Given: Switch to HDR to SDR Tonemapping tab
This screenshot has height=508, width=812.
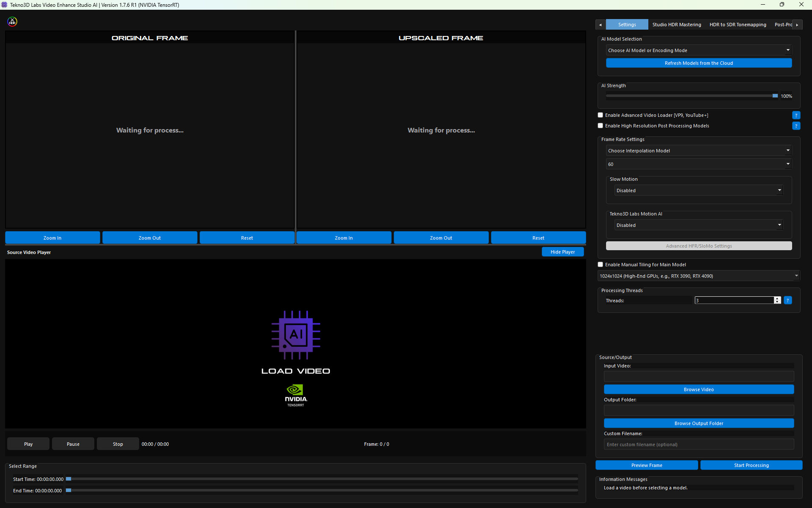Looking at the screenshot, I should [738, 25].
